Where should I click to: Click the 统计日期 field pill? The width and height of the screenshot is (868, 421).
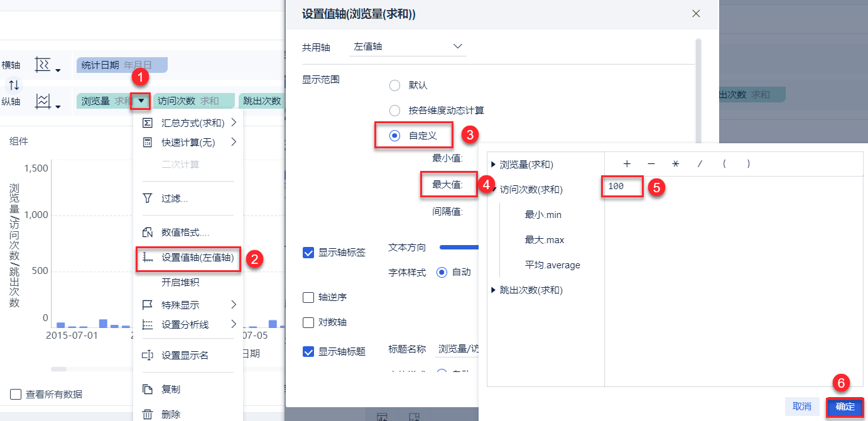pos(122,65)
